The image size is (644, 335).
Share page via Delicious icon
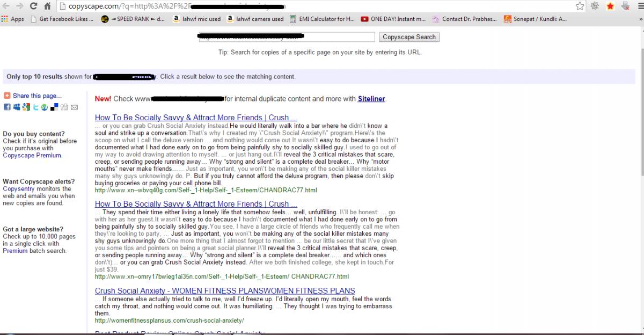[54, 107]
